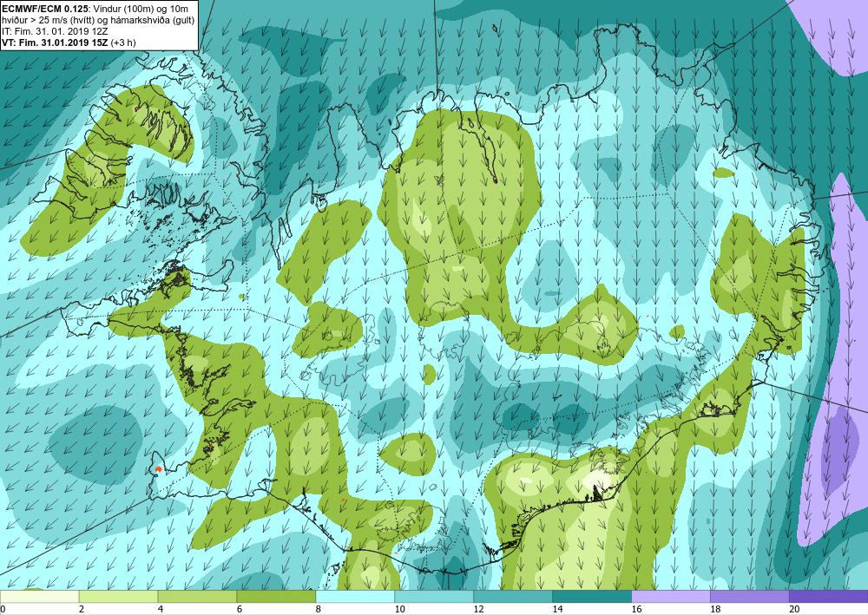Click the legend scale label "20"

coord(794,609)
